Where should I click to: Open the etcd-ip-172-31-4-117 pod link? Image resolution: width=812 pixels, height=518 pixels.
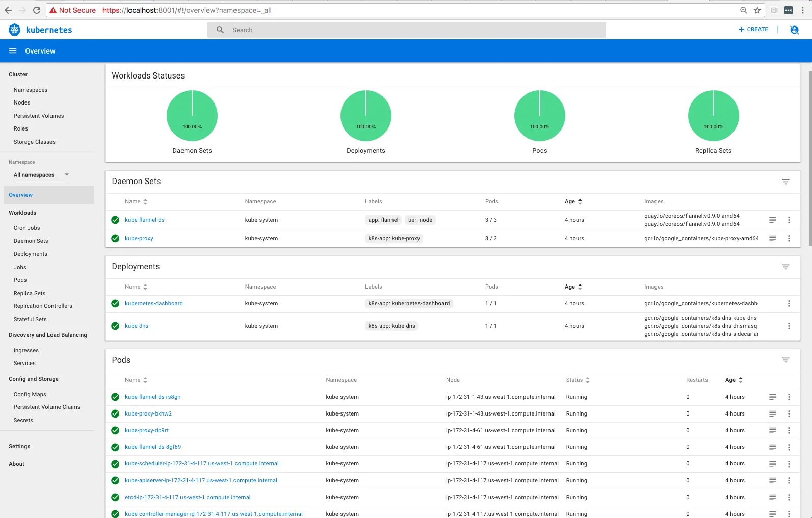(x=188, y=497)
